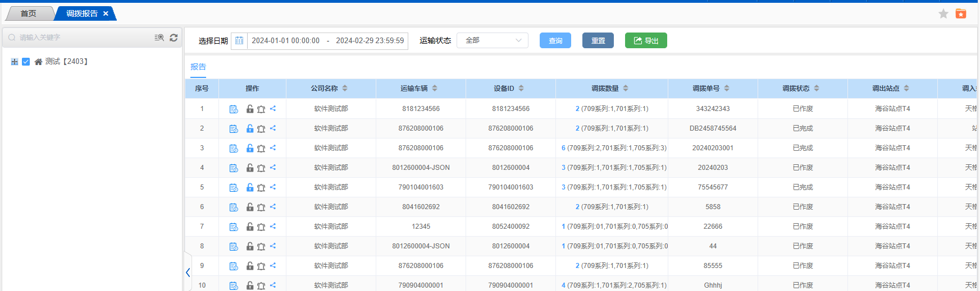Image resolution: width=980 pixels, height=291 pixels.
Task: Open the calendar icon next to 选择日期
Action: pyautogui.click(x=239, y=40)
